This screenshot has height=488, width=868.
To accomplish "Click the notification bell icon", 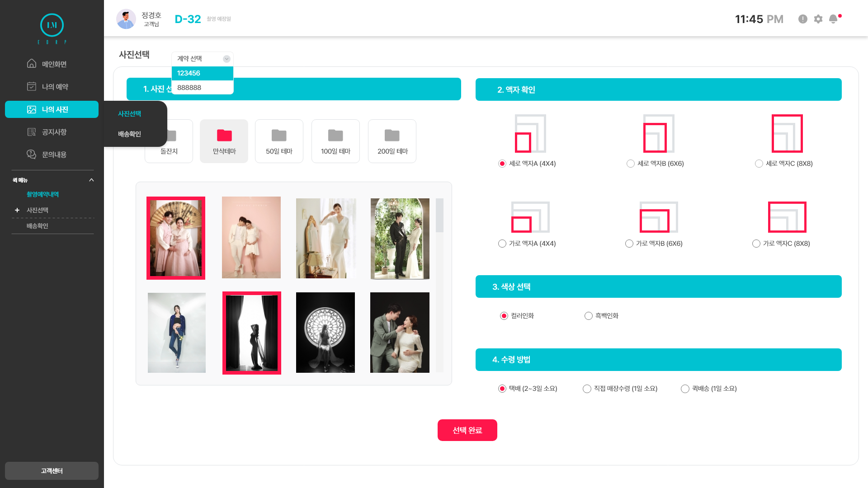I will coord(833,19).
